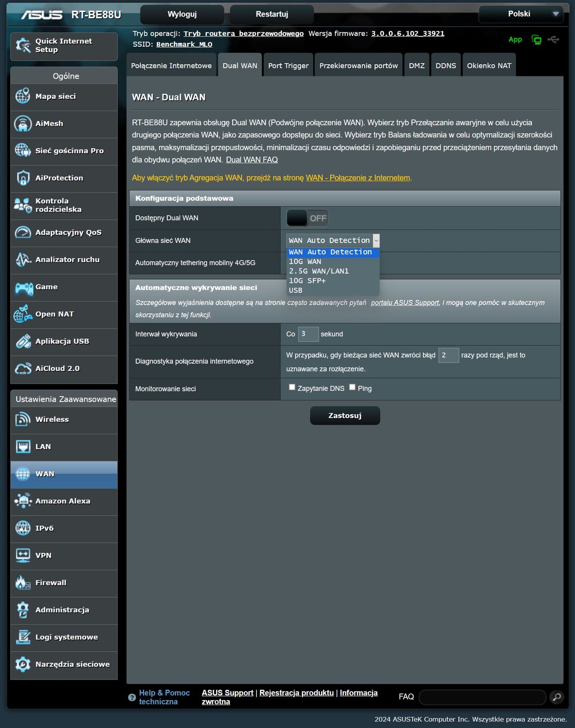This screenshot has height=728, width=575.
Task: Open the Informacja zwrotna footer link
Action: pos(290,697)
